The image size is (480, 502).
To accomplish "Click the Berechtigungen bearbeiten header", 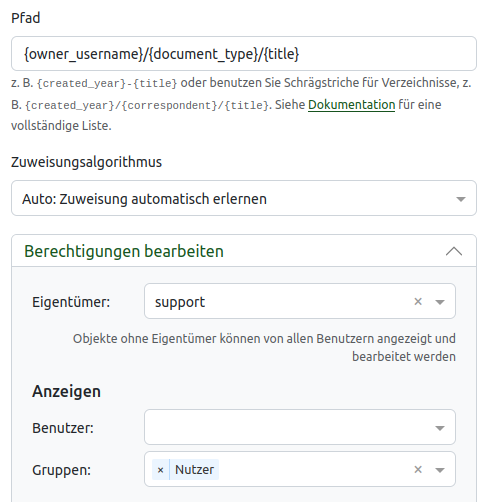I will click(244, 251).
